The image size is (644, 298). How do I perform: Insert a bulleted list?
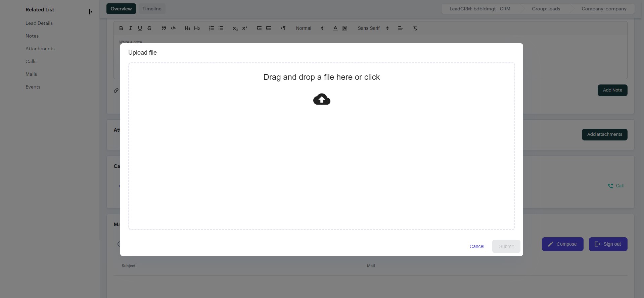click(x=221, y=28)
